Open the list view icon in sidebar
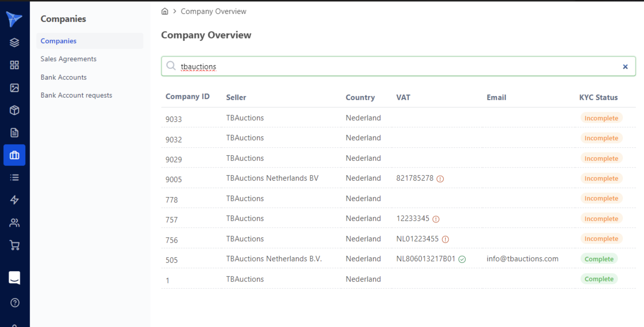The height and width of the screenshot is (327, 644). (x=14, y=177)
